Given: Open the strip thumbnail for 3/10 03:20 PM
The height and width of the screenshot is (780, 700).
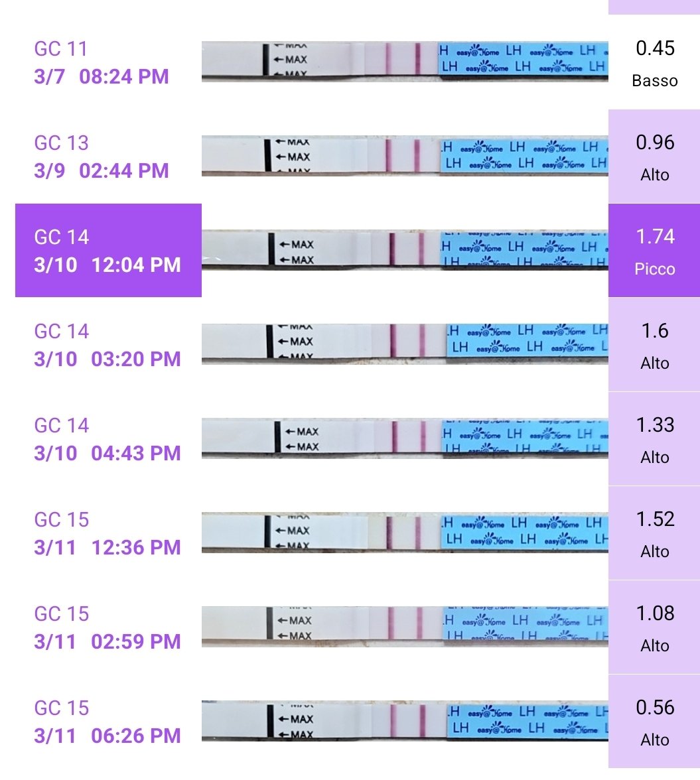Looking at the screenshot, I should tap(405, 344).
